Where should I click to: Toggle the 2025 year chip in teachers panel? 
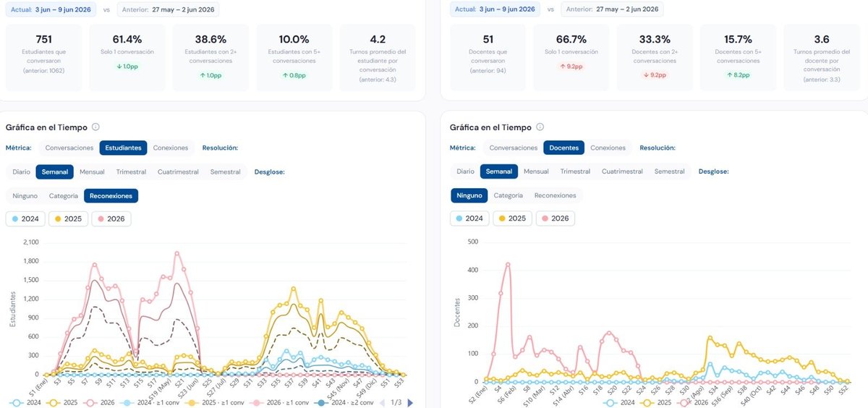tap(512, 218)
